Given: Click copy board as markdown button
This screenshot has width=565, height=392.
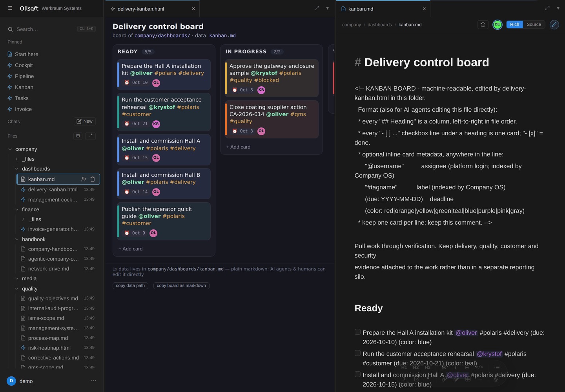Looking at the screenshot, I should 181,285.
